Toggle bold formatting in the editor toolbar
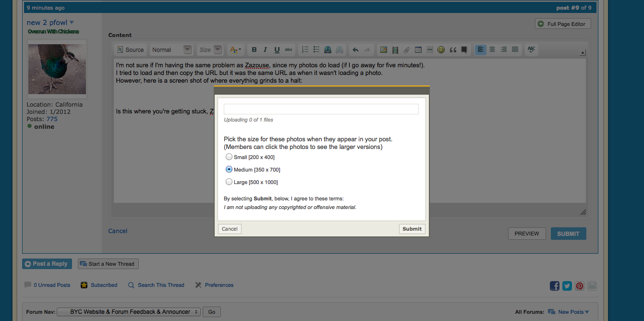The image size is (644, 321). click(254, 49)
